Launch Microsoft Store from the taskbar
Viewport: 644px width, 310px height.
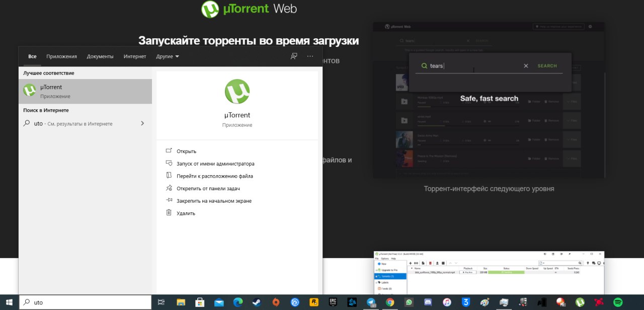[x=200, y=302]
